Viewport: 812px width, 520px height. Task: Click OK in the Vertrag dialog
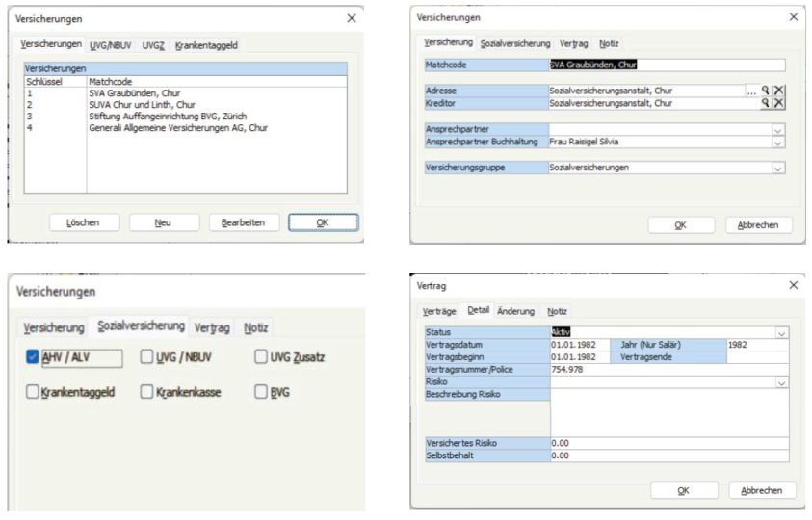click(684, 490)
